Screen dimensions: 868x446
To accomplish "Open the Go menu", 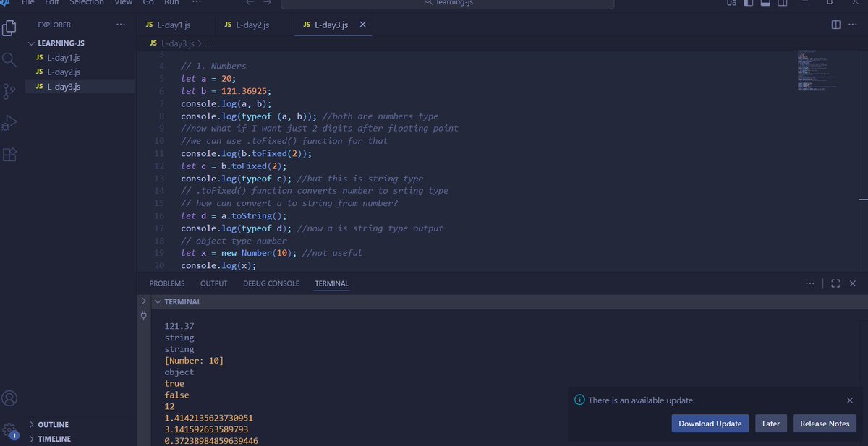I will [x=148, y=3].
